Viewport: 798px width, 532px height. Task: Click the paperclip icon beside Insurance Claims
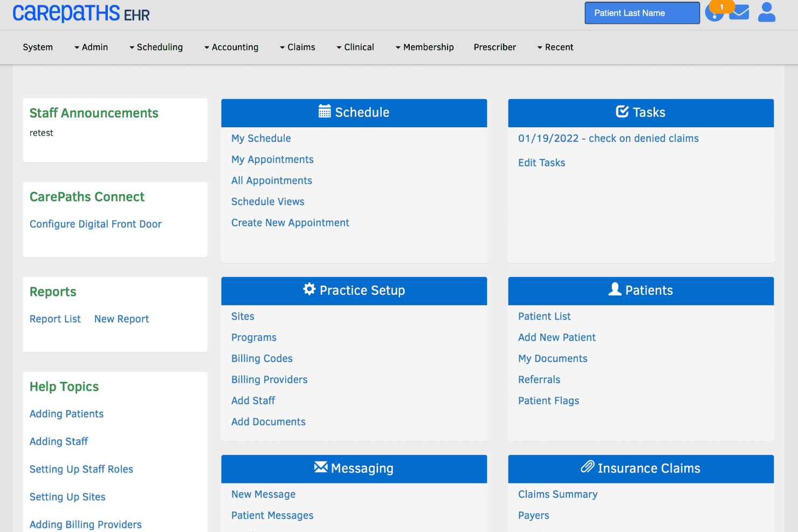point(587,467)
